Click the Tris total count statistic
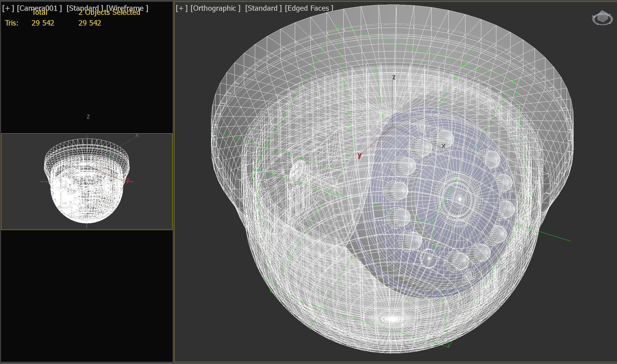 pos(43,23)
